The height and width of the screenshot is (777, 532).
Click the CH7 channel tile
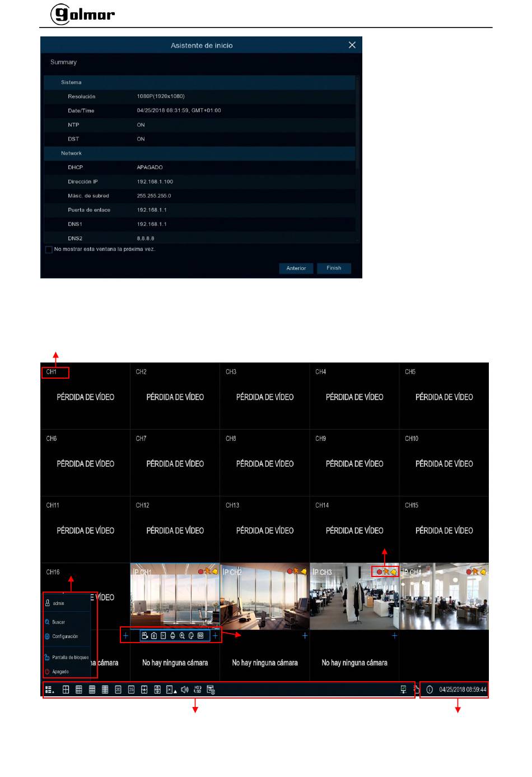coord(175,463)
